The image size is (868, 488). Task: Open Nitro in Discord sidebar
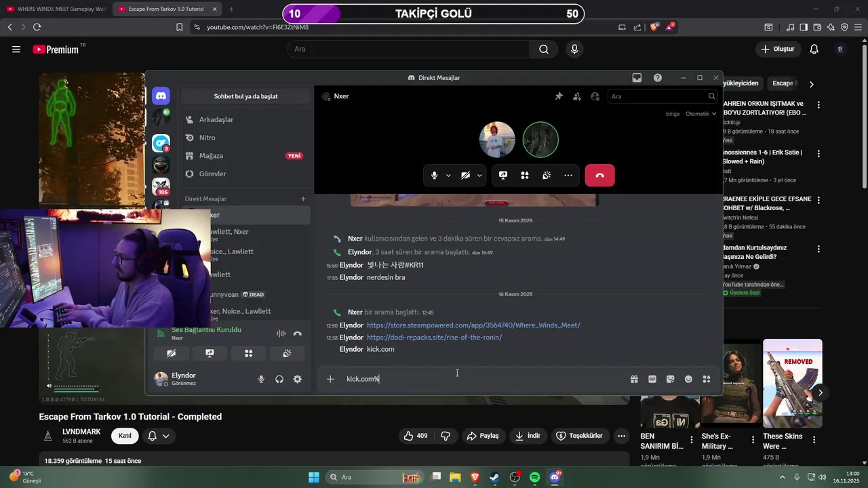click(245, 138)
